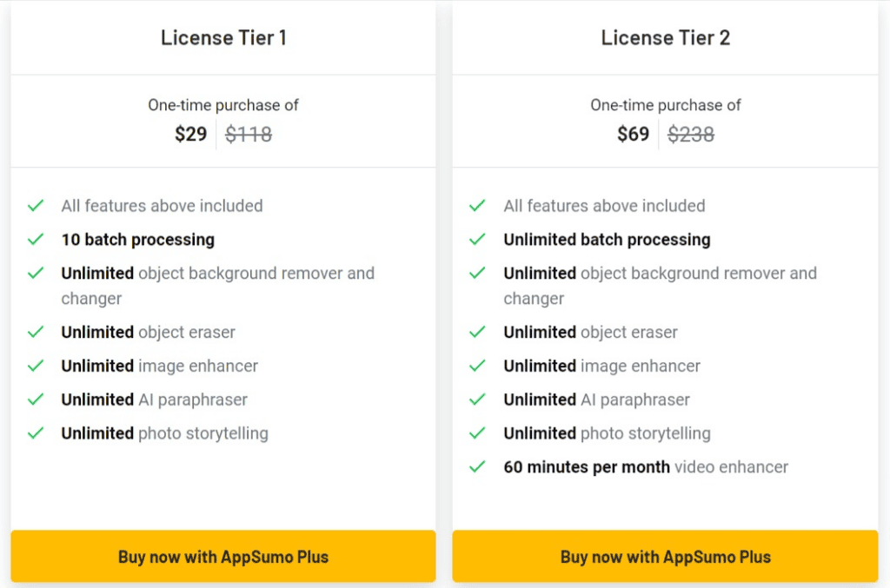Select the License Tier 2 heading
Screen dimensions: 890x588
click(x=666, y=37)
